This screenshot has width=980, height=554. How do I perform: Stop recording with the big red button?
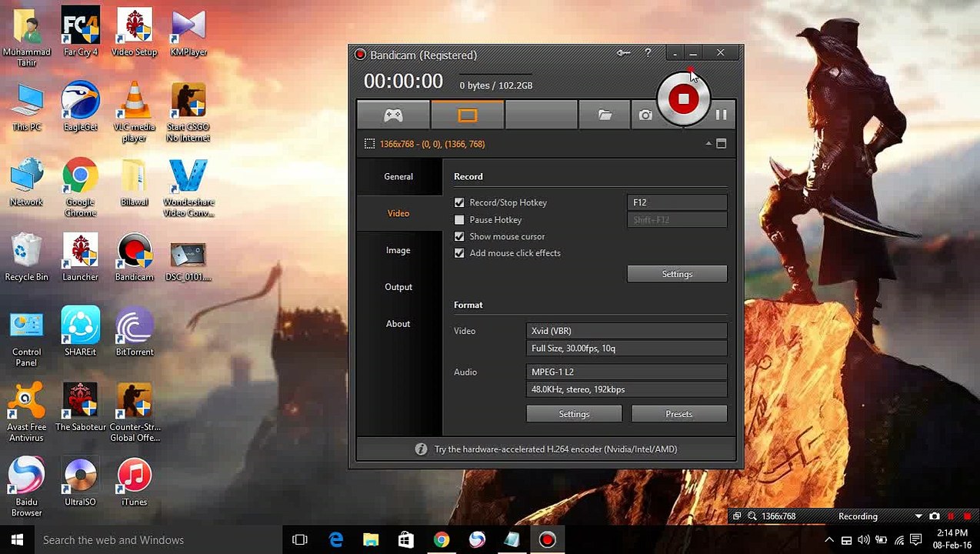pyautogui.click(x=683, y=98)
